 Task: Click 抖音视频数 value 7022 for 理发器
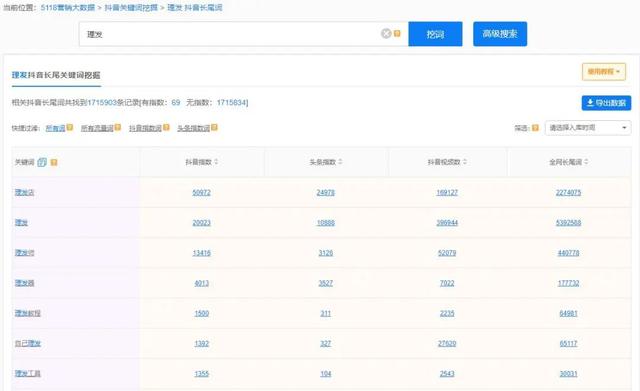pyautogui.click(x=447, y=283)
